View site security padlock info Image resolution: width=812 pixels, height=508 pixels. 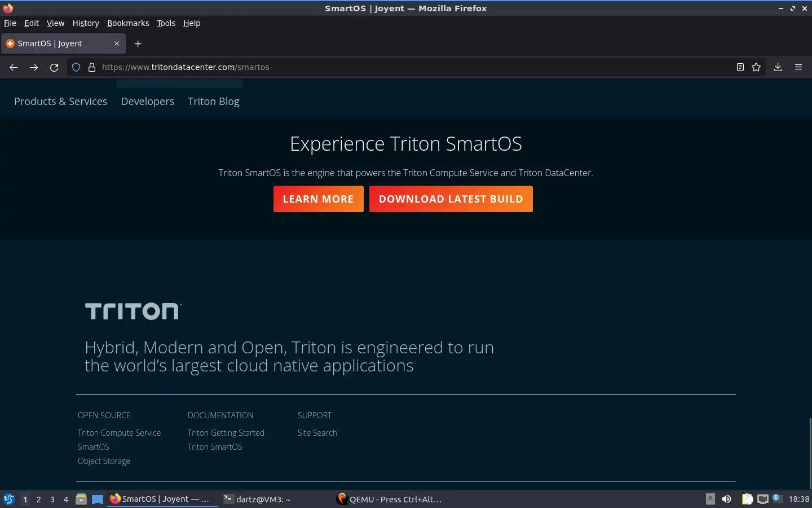92,67
